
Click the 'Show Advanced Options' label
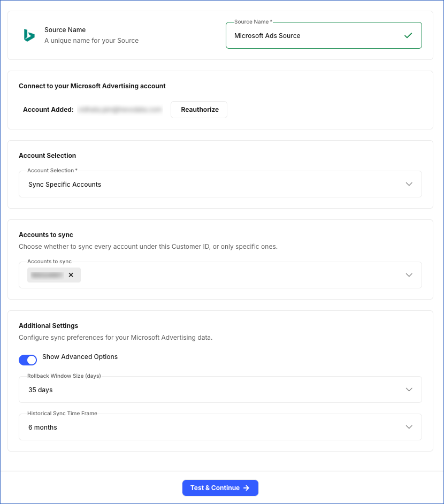(80, 357)
